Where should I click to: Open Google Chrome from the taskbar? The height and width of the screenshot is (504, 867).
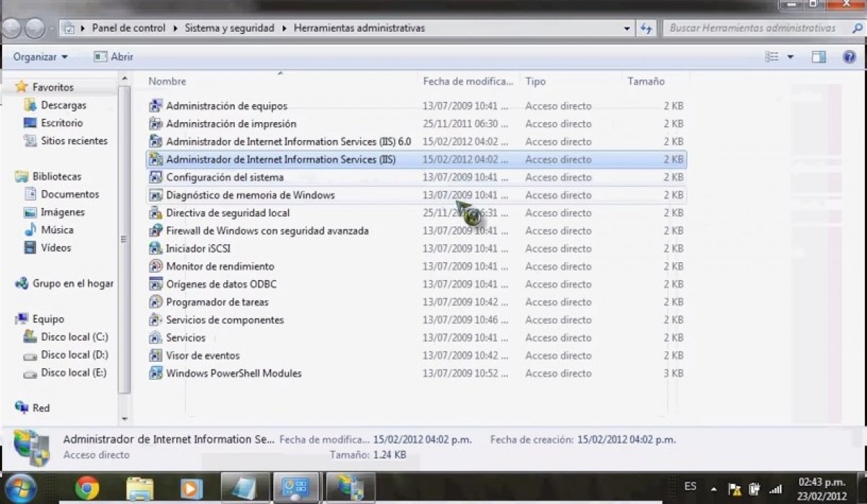87,489
